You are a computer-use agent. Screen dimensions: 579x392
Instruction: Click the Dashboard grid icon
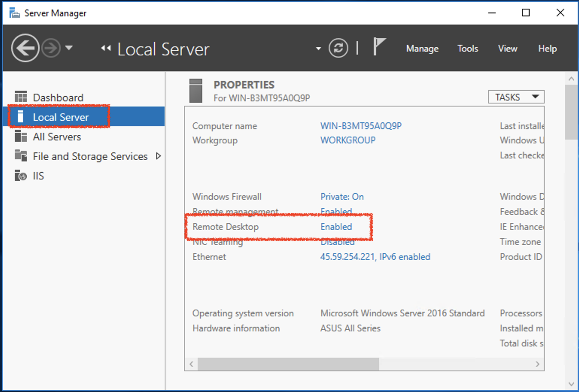pyautogui.click(x=21, y=97)
